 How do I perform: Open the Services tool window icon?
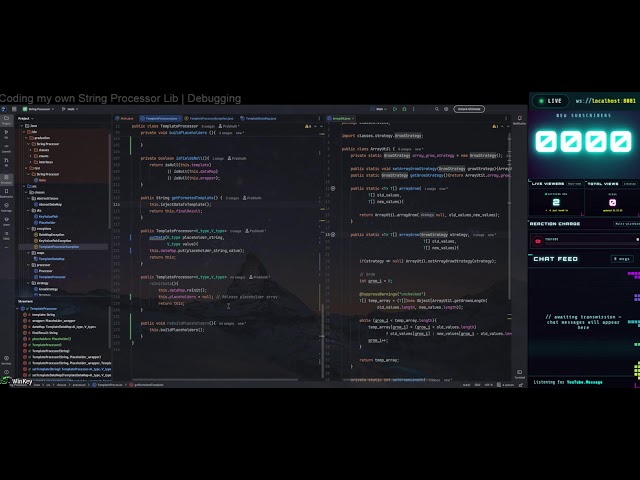(6, 360)
